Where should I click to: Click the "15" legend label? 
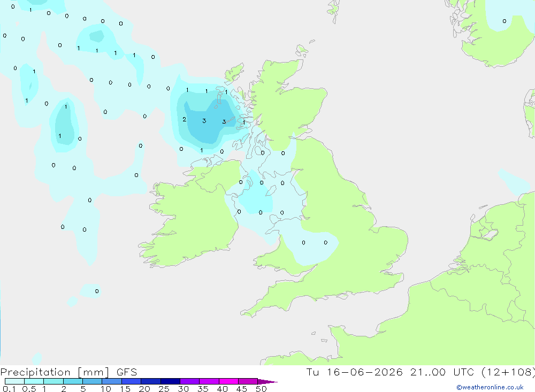tap(125, 389)
